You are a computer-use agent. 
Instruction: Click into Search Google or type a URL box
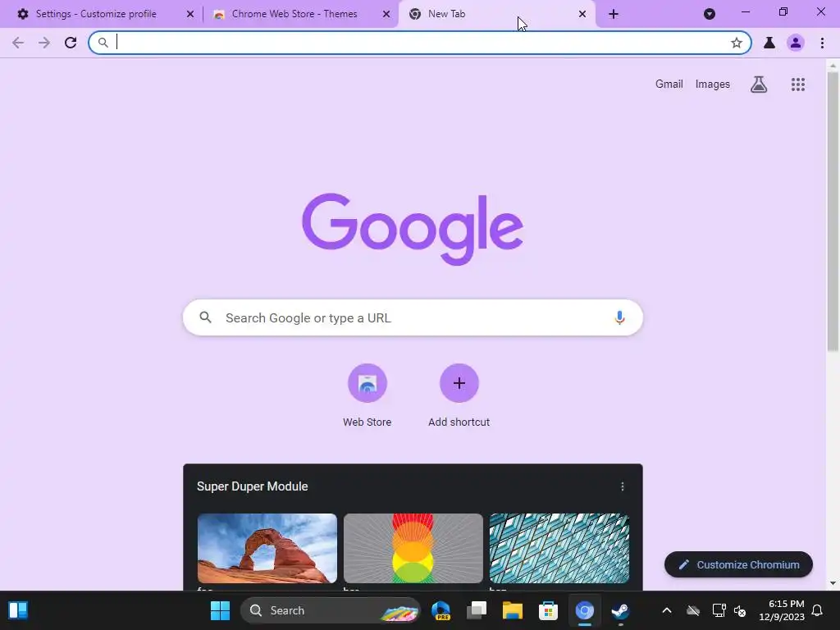coord(413,317)
